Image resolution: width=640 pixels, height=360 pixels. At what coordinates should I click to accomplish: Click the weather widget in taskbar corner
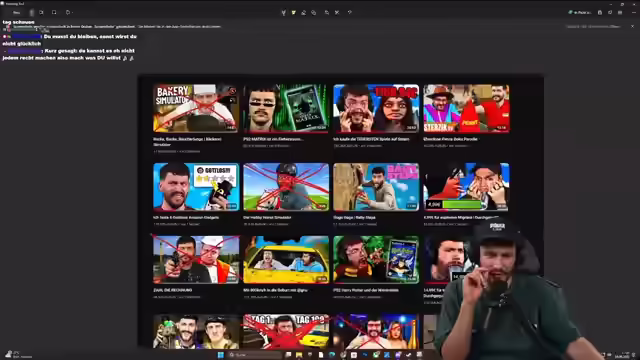click(18, 355)
